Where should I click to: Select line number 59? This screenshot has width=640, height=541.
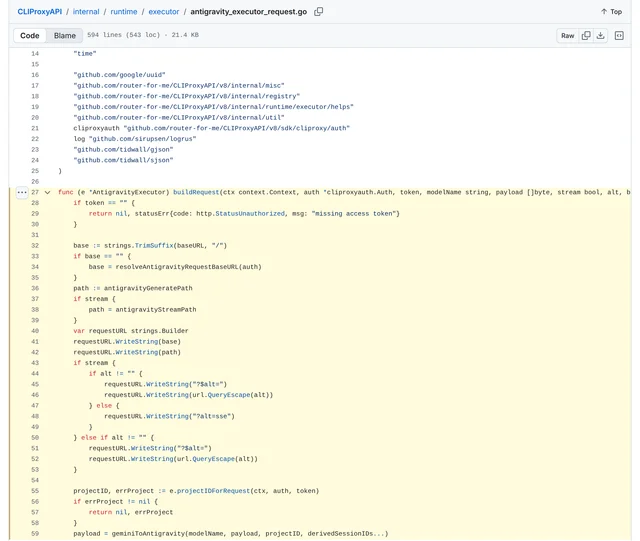point(35,534)
